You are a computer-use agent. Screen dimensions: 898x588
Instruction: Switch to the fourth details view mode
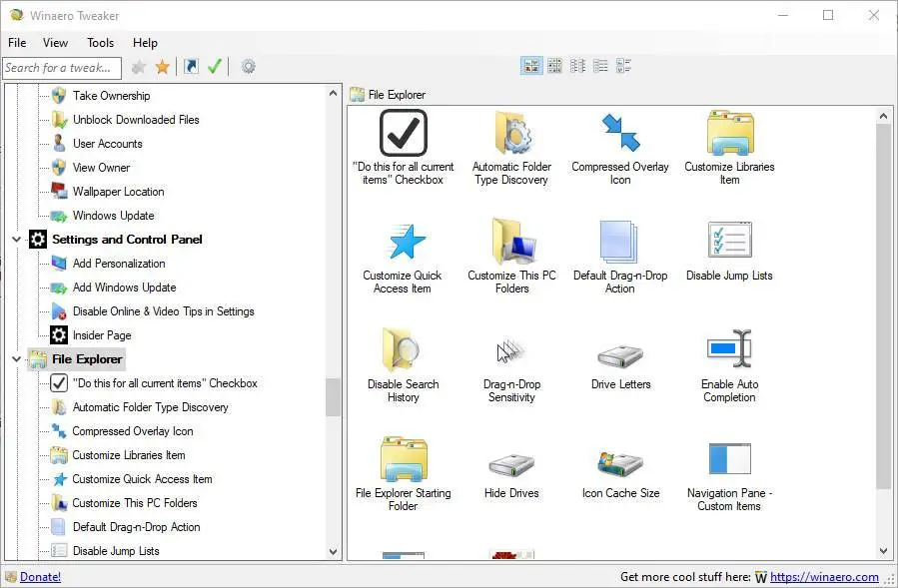[600, 66]
